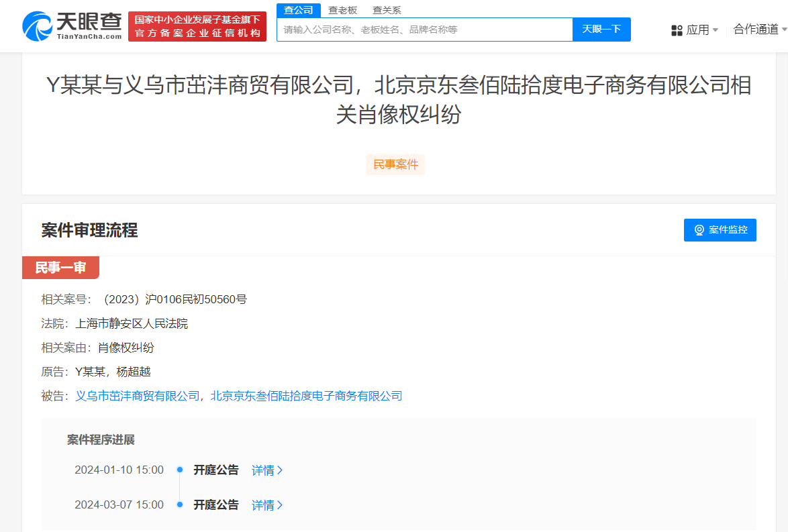Viewport: 788px width, 532px height.
Task: Click the 天眼一下 search button
Action: point(601,30)
